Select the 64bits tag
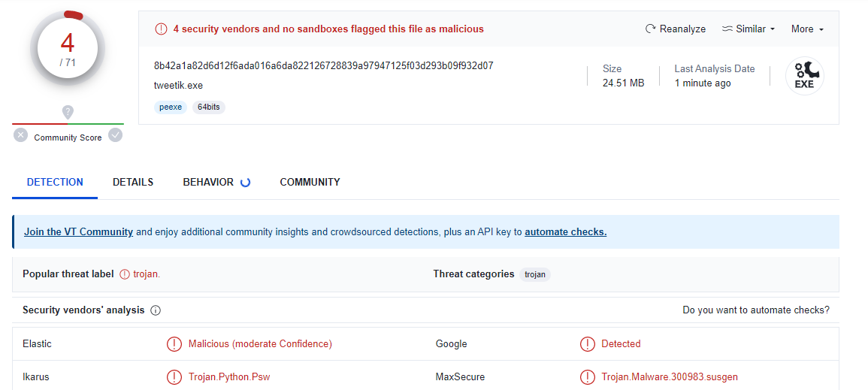Viewport: 868px width, 390px height. (x=209, y=107)
